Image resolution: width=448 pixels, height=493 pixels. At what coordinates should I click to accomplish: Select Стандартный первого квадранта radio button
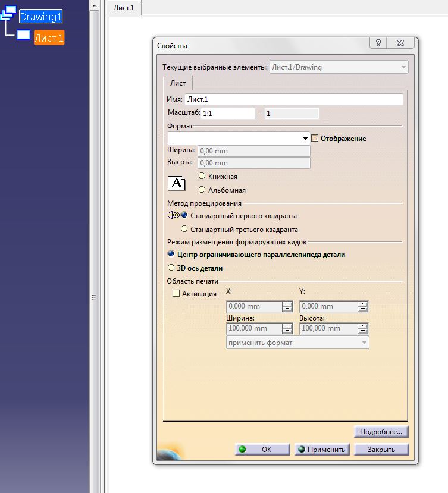click(x=184, y=215)
